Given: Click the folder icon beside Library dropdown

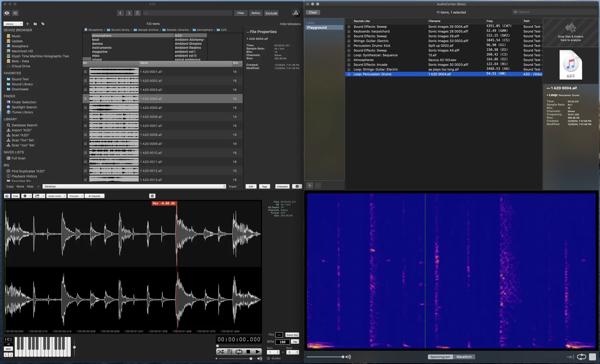Looking at the screenshot, I should point(35,24).
